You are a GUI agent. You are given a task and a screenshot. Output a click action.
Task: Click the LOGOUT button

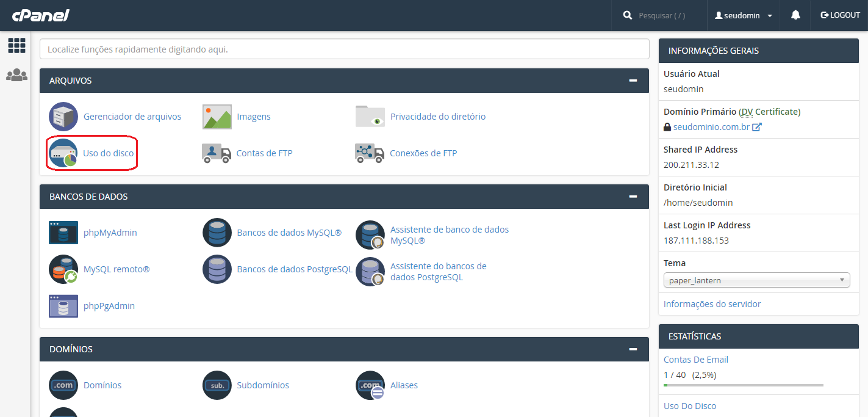(x=840, y=15)
